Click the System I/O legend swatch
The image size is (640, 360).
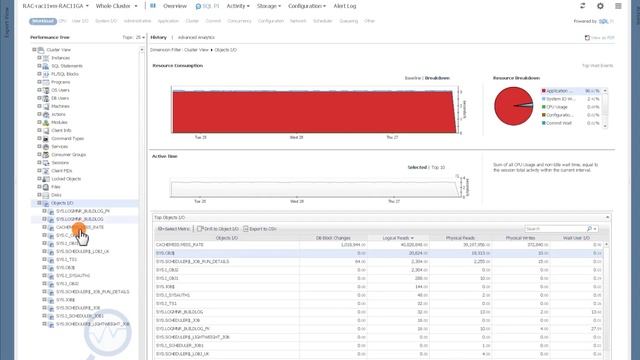pos(544,99)
